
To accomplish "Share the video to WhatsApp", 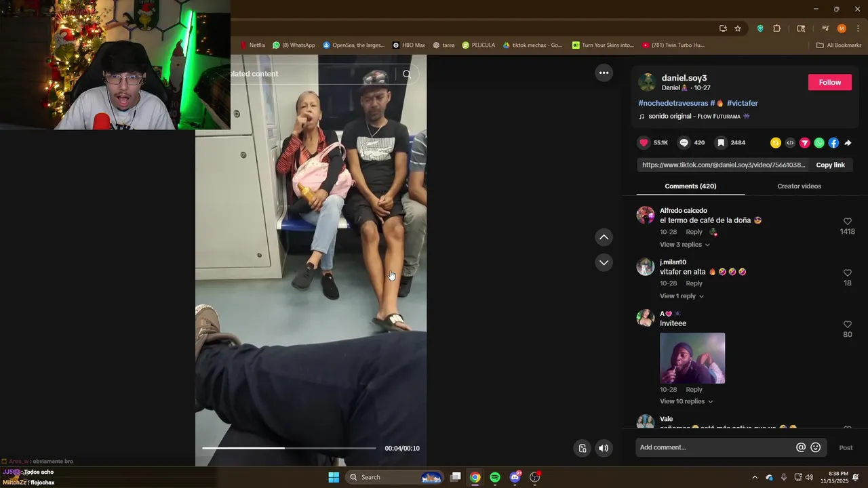I will (x=819, y=142).
